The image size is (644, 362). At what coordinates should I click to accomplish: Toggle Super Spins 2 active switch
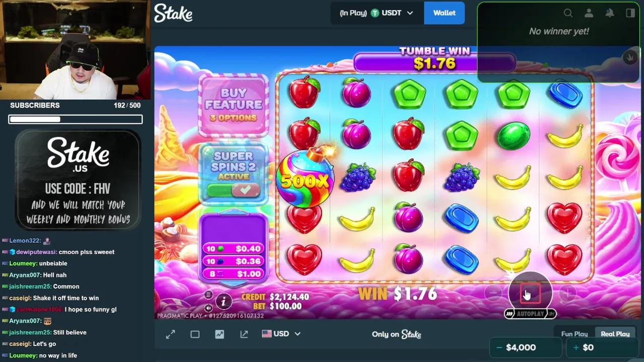(x=233, y=191)
